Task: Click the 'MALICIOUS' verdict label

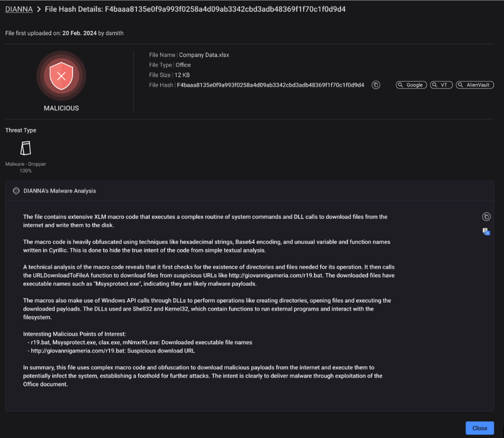Action: [x=61, y=108]
